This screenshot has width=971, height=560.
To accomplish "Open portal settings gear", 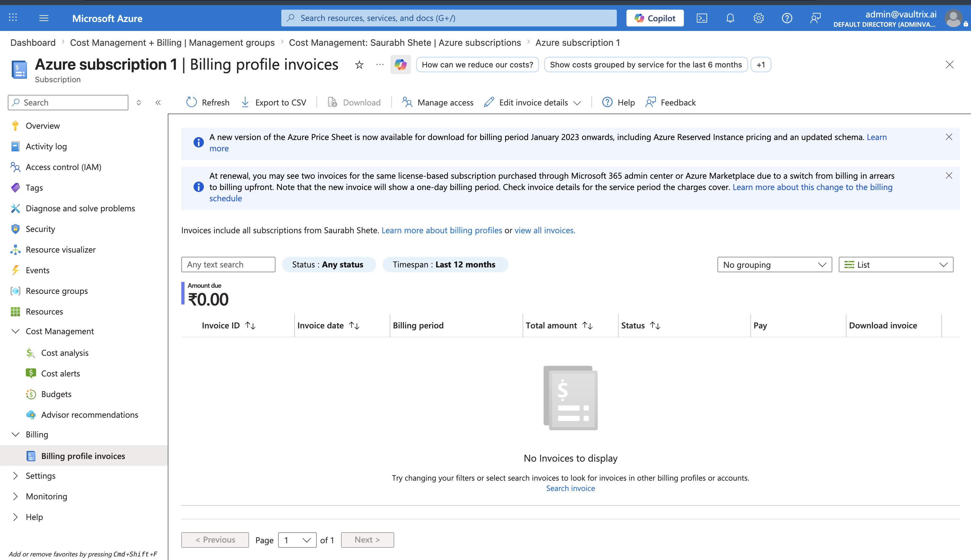I will 758,18.
